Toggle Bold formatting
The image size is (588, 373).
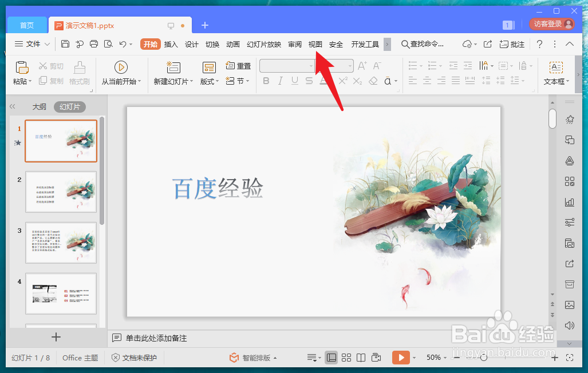266,81
